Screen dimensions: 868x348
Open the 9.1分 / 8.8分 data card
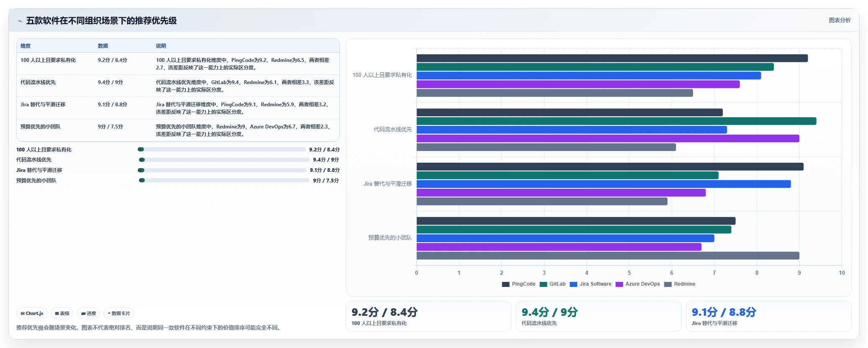click(x=768, y=316)
